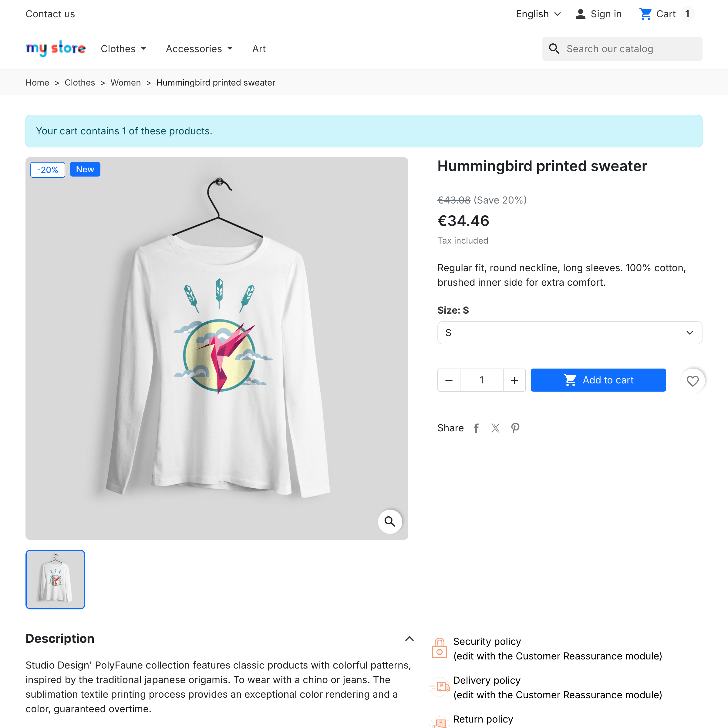Open the Accessories menu

[199, 49]
